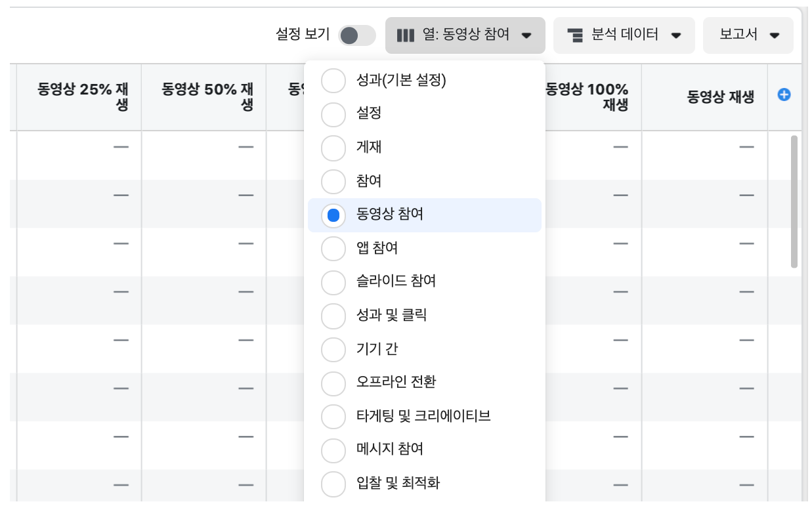Expand the 분석 데이터 dropdown

tap(624, 35)
